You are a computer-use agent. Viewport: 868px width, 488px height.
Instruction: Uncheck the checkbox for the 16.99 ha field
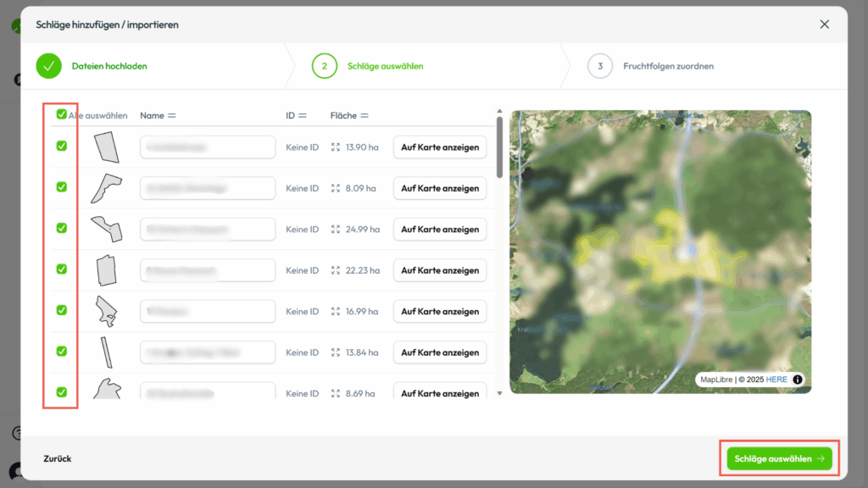click(x=61, y=310)
